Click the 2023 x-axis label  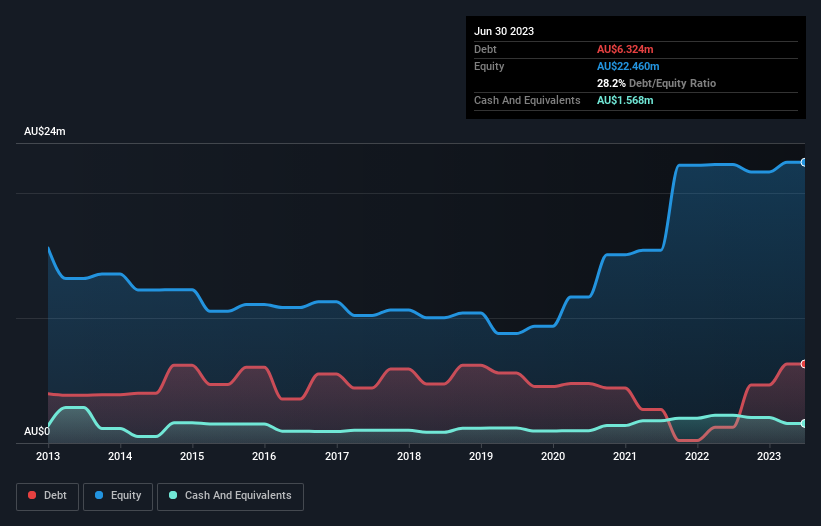[x=769, y=456]
